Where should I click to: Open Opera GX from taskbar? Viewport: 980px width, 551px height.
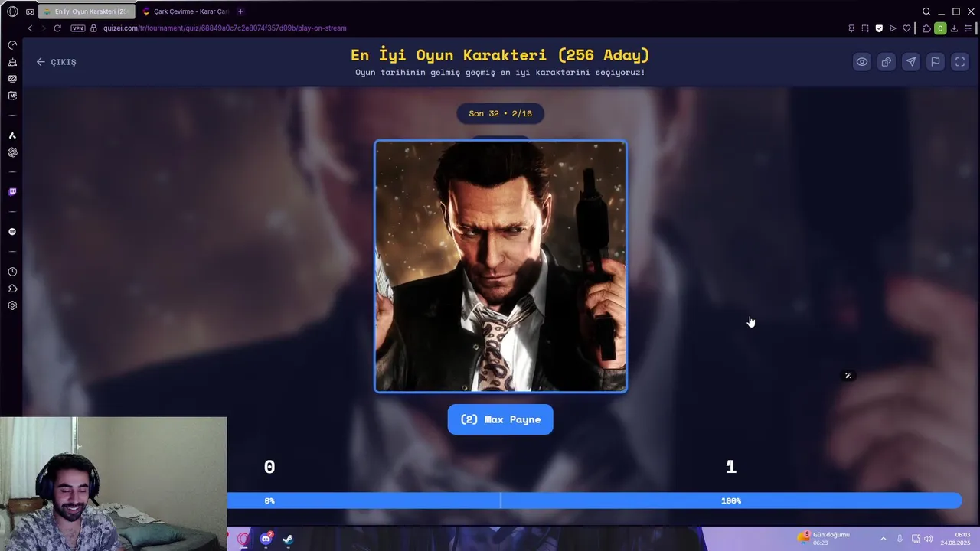click(244, 539)
